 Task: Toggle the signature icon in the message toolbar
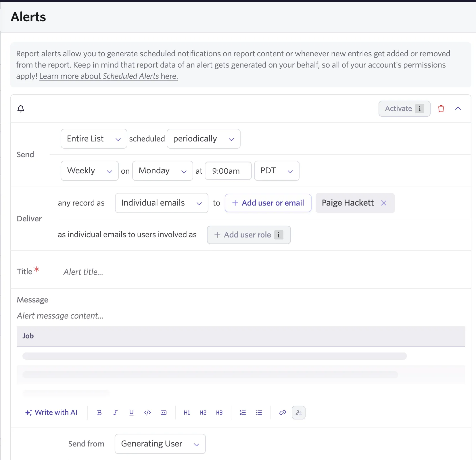tap(299, 413)
